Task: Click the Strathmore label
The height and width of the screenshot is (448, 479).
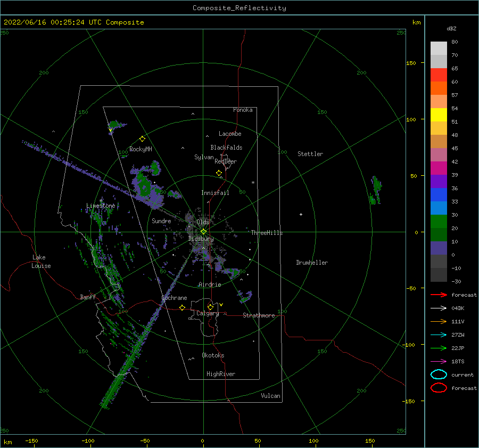Action: pyautogui.click(x=259, y=315)
